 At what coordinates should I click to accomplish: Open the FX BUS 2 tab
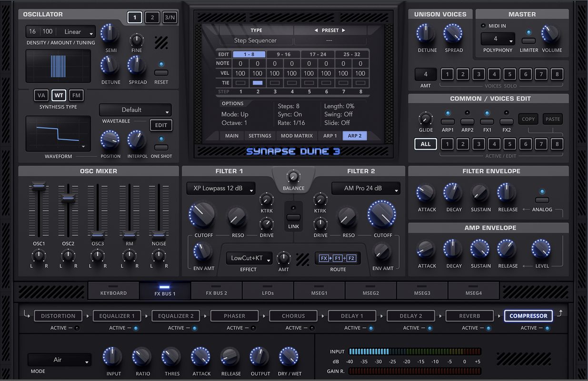coord(217,291)
